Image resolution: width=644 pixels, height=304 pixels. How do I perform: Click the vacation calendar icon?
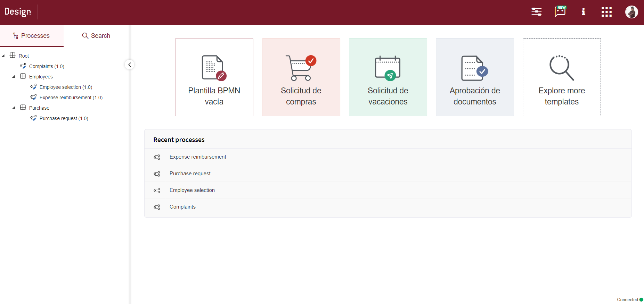tap(388, 68)
